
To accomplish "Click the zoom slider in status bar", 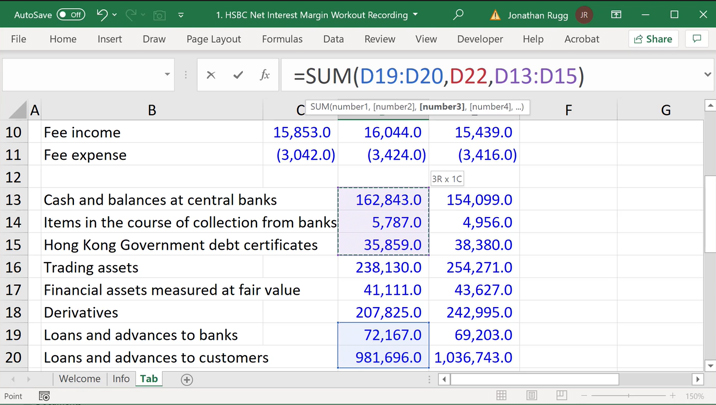I will coord(630,396).
